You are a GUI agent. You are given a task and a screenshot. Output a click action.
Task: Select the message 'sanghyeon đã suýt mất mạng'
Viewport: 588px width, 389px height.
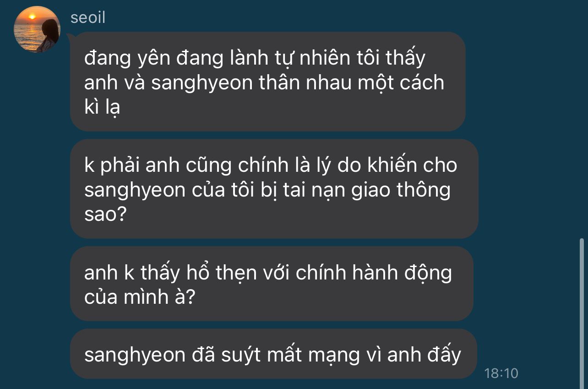point(273,354)
